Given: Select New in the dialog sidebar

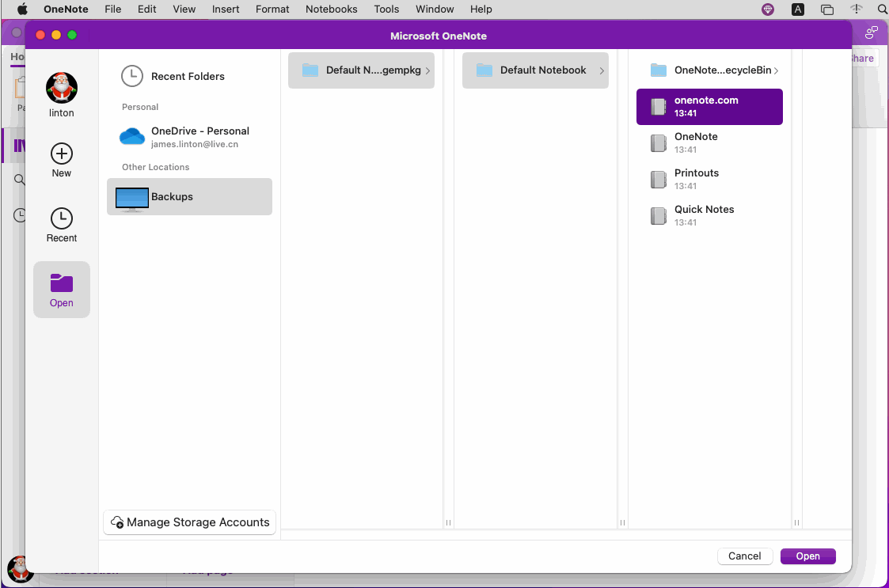Looking at the screenshot, I should point(61,161).
